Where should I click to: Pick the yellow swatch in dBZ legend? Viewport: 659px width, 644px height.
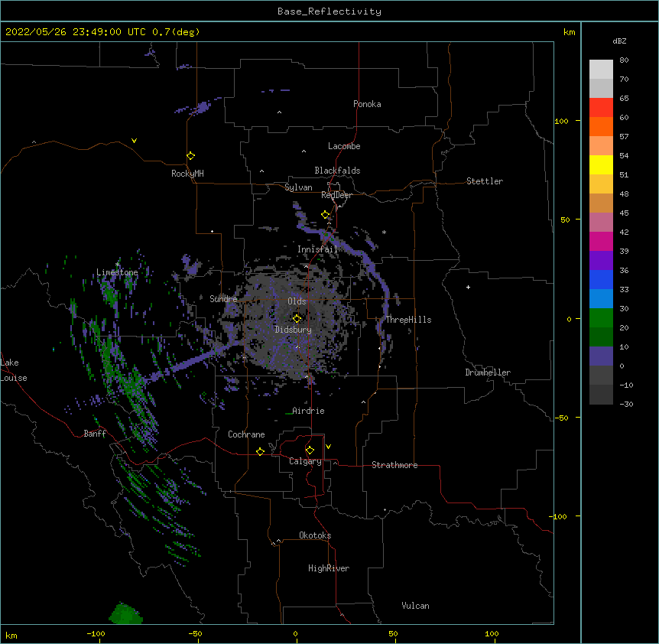coord(601,164)
